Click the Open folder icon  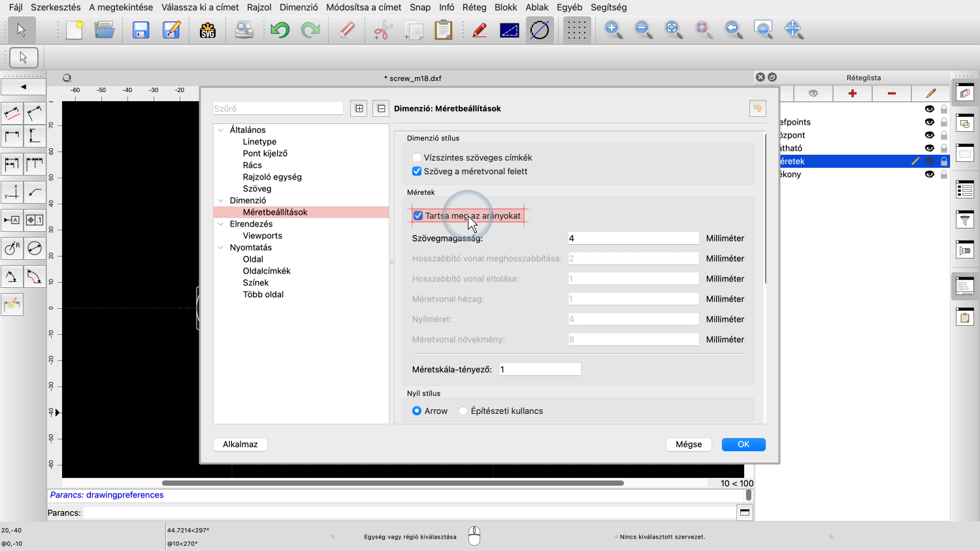click(105, 30)
